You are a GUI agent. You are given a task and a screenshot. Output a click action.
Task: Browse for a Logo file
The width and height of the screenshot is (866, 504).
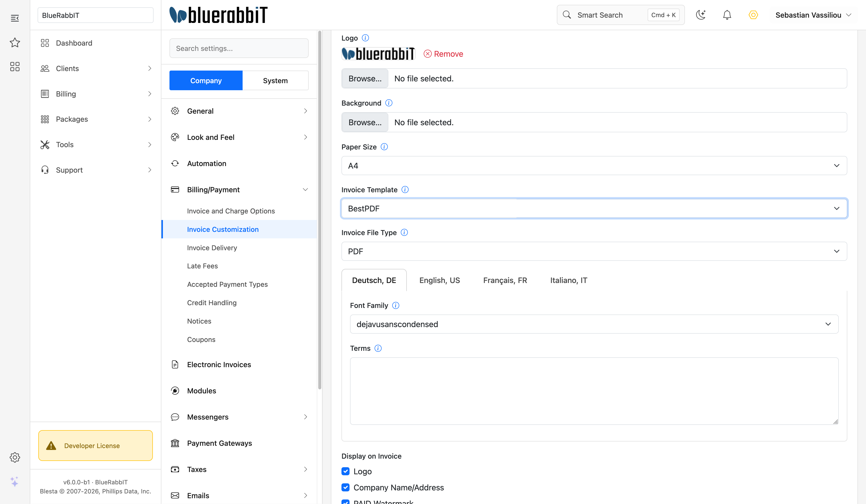pos(365,79)
